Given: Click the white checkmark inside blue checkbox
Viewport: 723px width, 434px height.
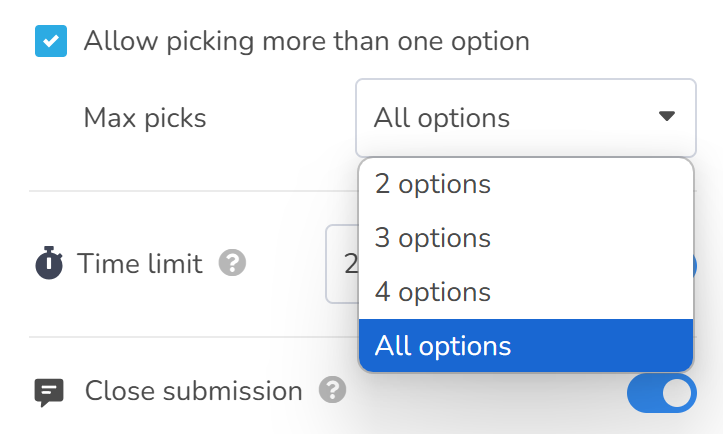Looking at the screenshot, I should coord(51,41).
